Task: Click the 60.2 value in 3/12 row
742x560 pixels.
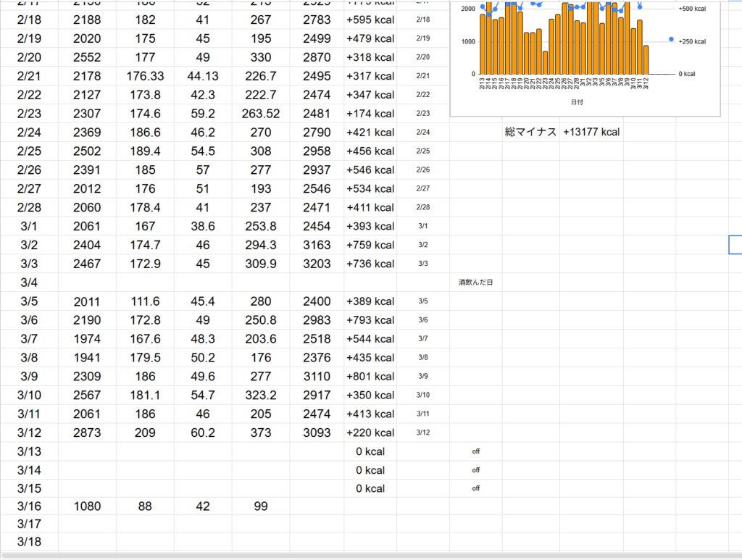Action: (x=203, y=432)
